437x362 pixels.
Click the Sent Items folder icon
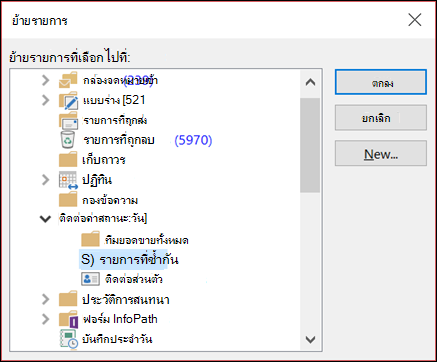pos(68,120)
